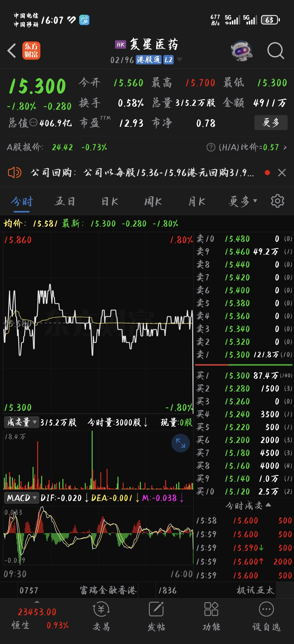Select 买9 order row at 15.140
Screen dimensions: 294x644
pyautogui.click(x=244, y=479)
